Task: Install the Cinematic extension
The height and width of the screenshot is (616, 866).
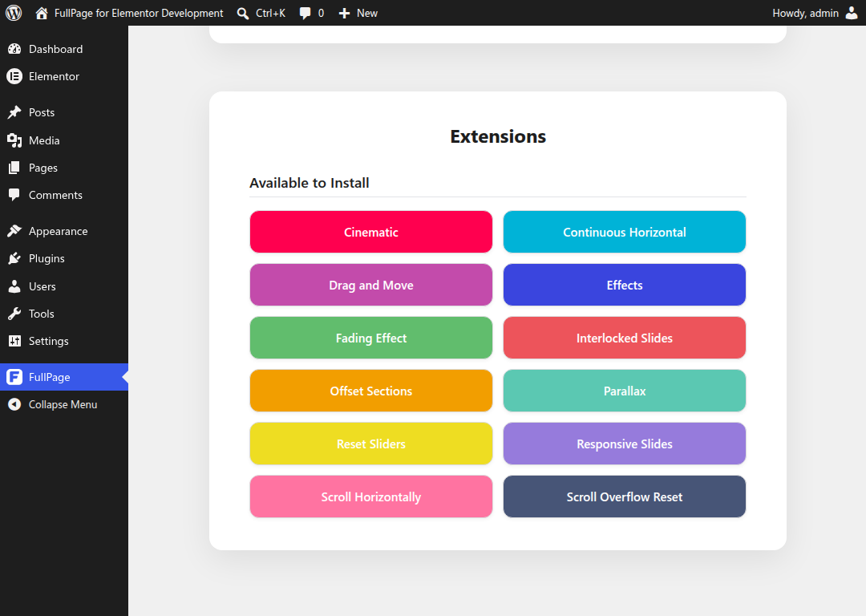Action: tap(371, 232)
